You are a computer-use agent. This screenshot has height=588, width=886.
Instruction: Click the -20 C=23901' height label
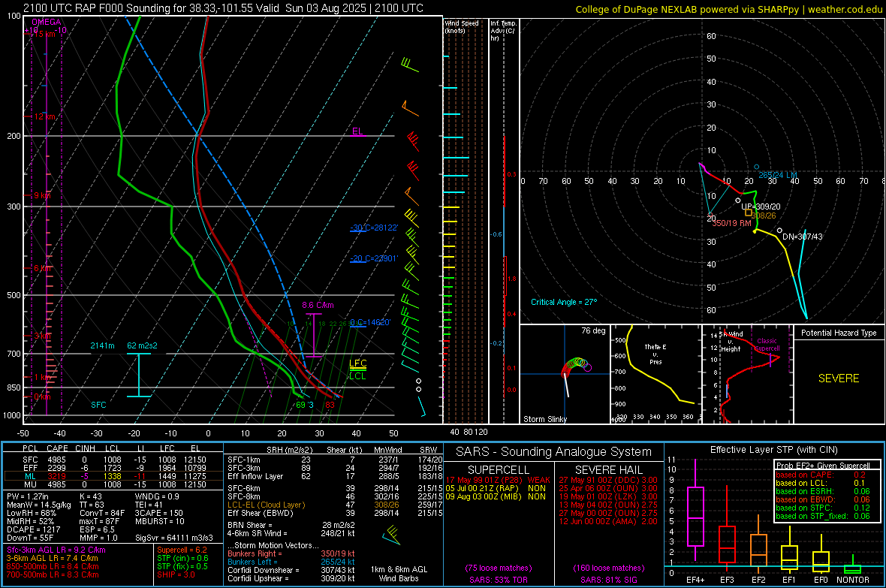point(374,258)
